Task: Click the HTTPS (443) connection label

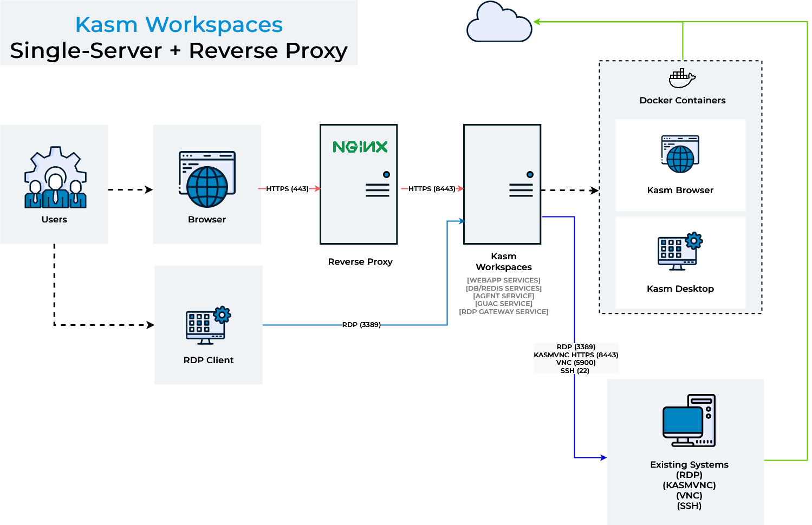Action: tap(287, 189)
